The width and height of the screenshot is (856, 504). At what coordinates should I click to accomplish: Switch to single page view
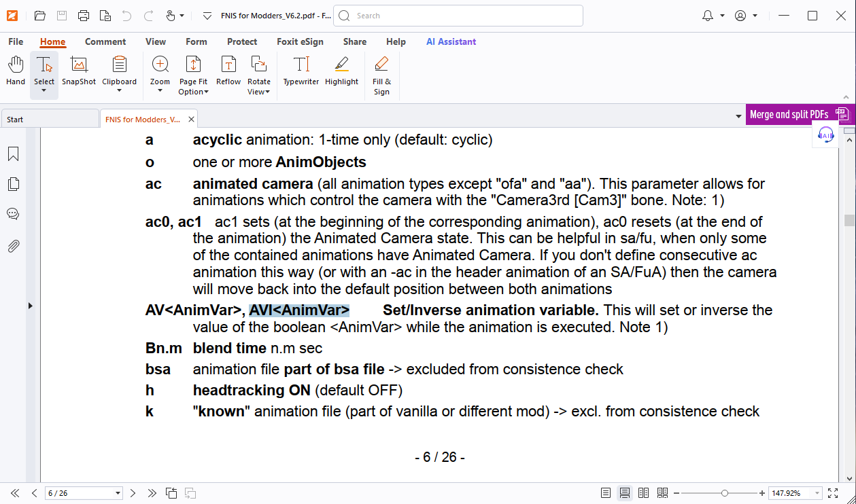tap(606, 493)
